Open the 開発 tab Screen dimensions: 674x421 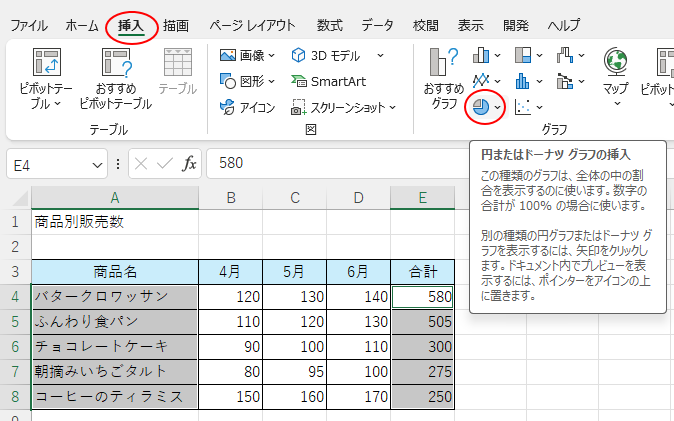(x=516, y=26)
